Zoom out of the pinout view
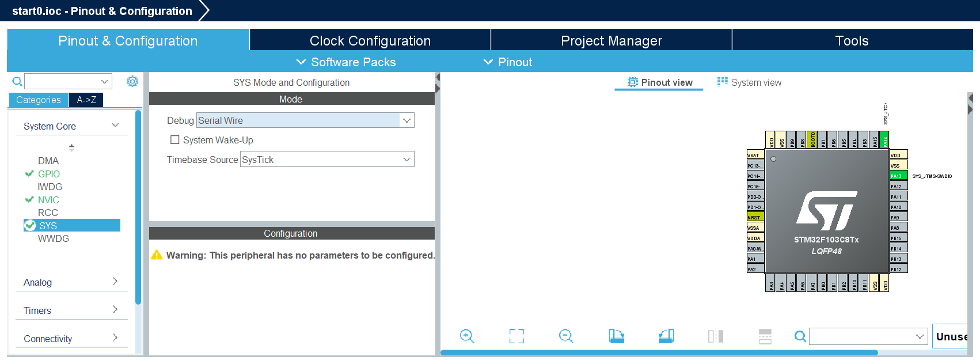Image resolution: width=980 pixels, height=364 pixels. 566,336
